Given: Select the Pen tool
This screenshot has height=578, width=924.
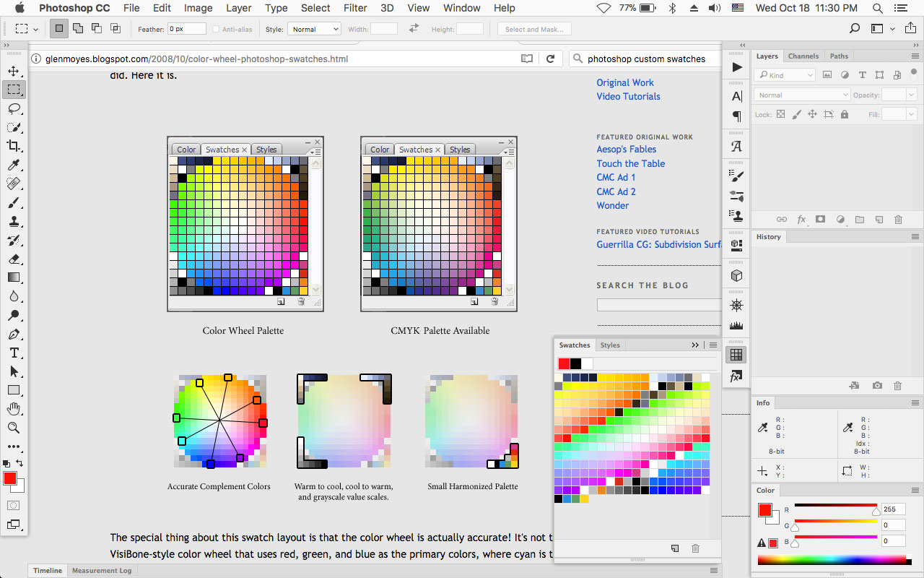Looking at the screenshot, I should (x=14, y=334).
